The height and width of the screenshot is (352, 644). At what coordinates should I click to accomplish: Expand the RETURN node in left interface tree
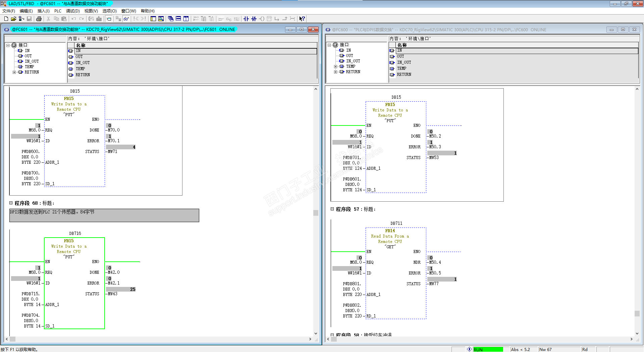click(14, 72)
